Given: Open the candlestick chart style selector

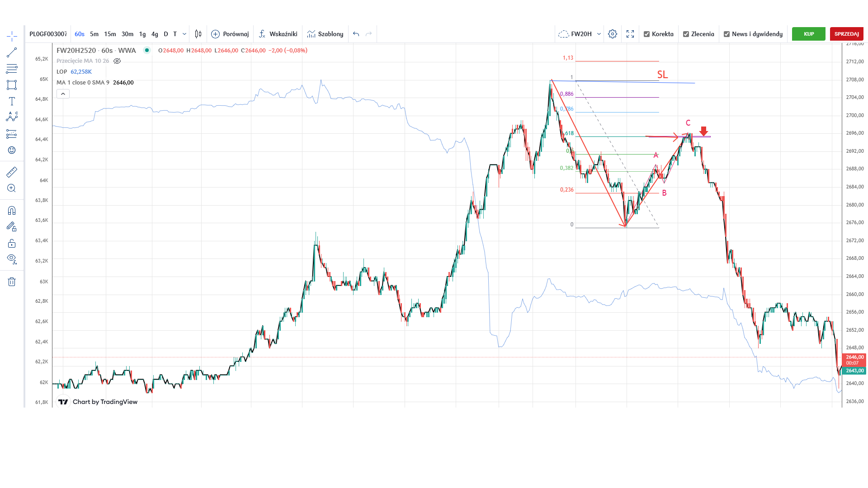Looking at the screenshot, I should coord(198,34).
